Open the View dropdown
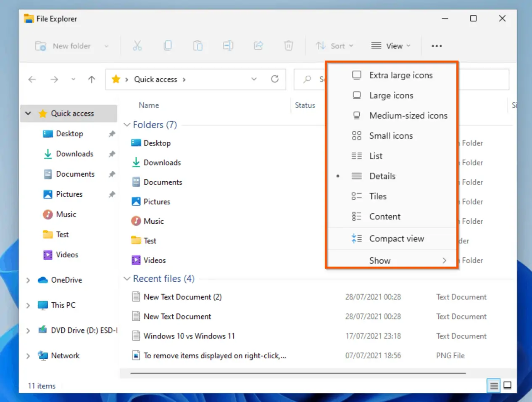 391,46
